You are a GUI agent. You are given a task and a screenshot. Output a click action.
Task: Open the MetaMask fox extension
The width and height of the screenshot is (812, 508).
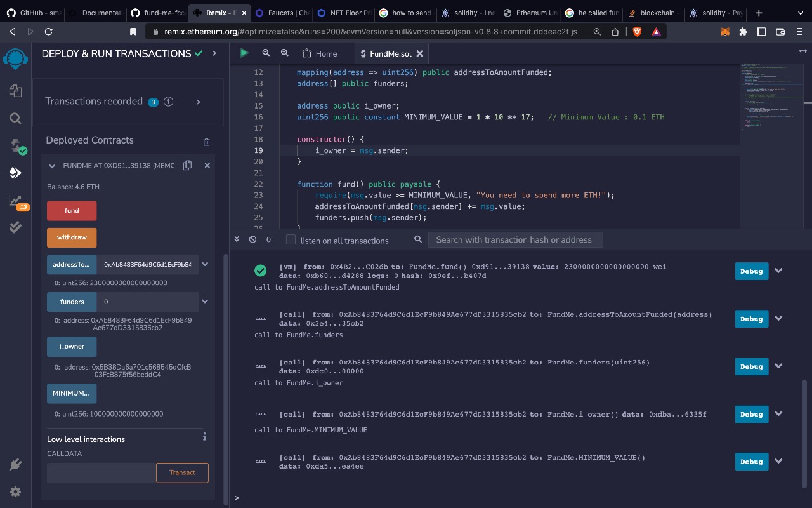[x=724, y=31]
